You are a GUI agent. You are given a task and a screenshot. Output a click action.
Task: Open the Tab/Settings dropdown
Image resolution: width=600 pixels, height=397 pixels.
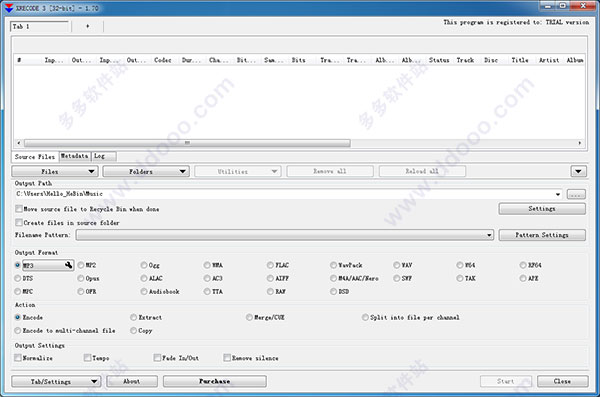click(56, 381)
